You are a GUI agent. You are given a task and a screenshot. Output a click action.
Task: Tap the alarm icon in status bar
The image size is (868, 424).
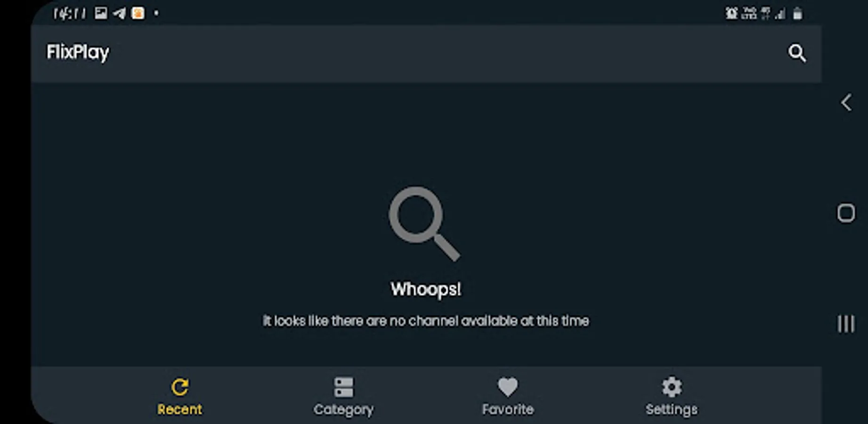pyautogui.click(x=731, y=13)
